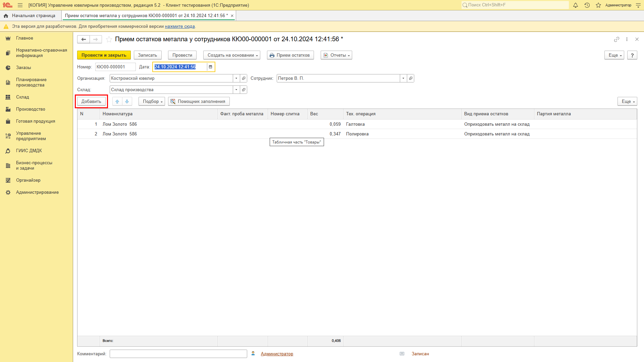The width and height of the screenshot is (644, 362).
Task: Select weight 0,059 cell
Action: click(x=325, y=124)
